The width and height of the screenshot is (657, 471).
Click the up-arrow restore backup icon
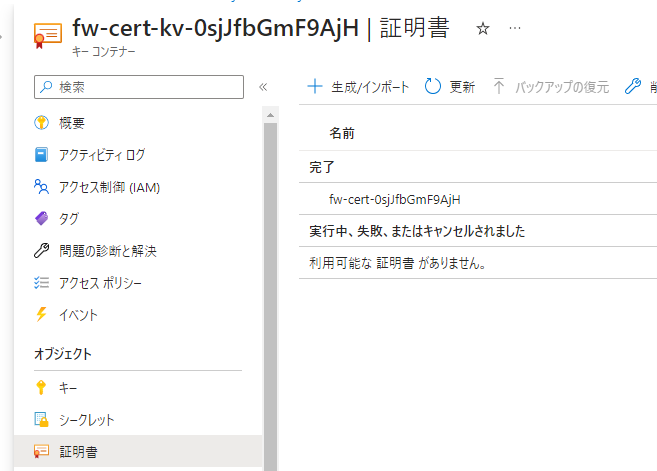point(499,86)
